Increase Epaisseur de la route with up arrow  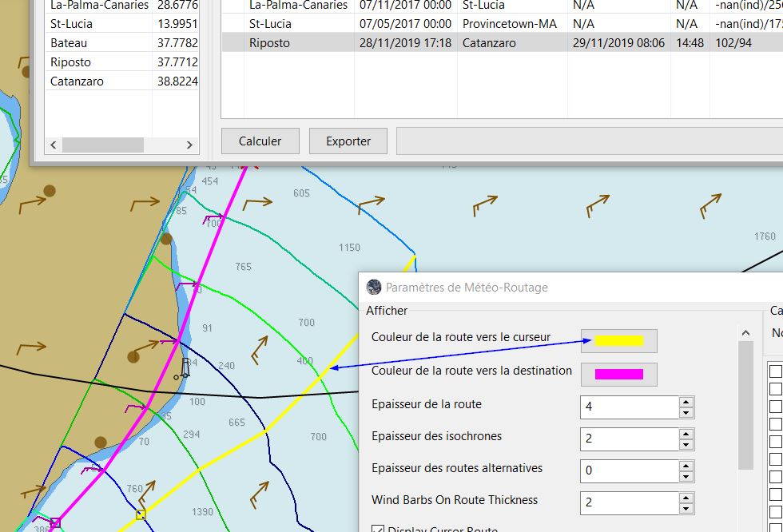click(x=686, y=402)
